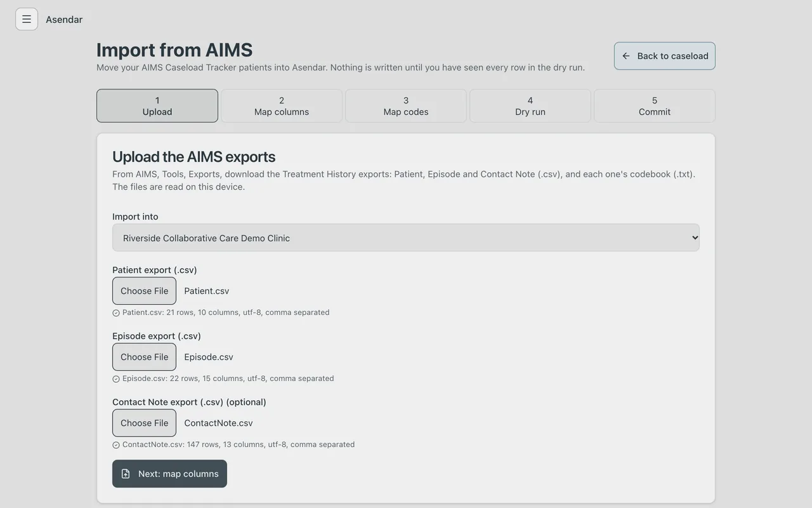
Task: Click Next: map columns button
Action: pyautogui.click(x=169, y=474)
